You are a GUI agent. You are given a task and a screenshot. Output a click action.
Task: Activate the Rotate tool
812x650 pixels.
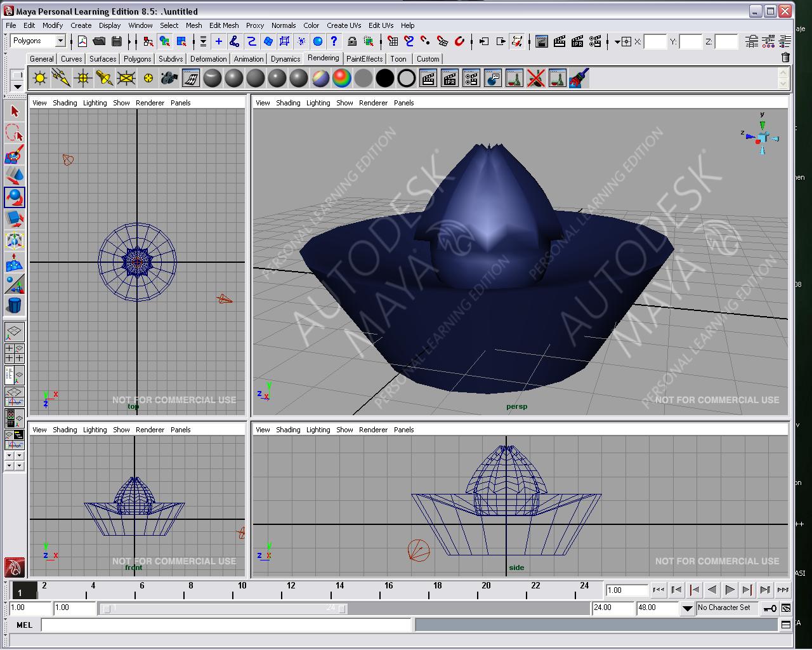pyautogui.click(x=15, y=198)
